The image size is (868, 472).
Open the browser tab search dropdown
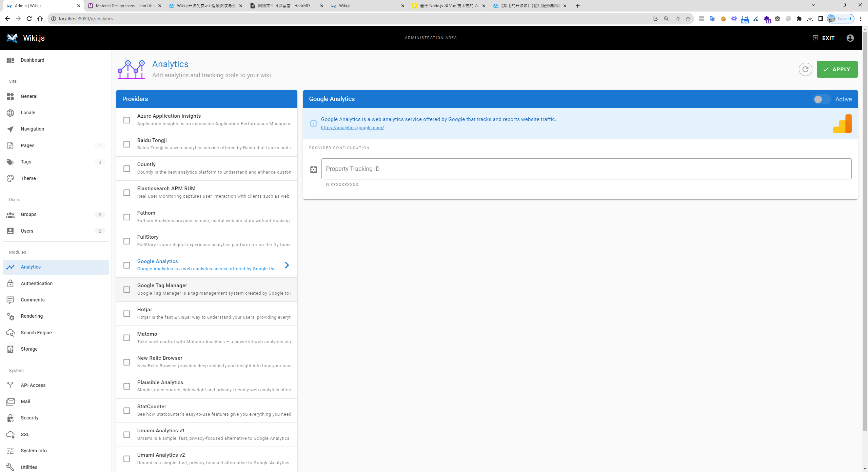coord(813,5)
